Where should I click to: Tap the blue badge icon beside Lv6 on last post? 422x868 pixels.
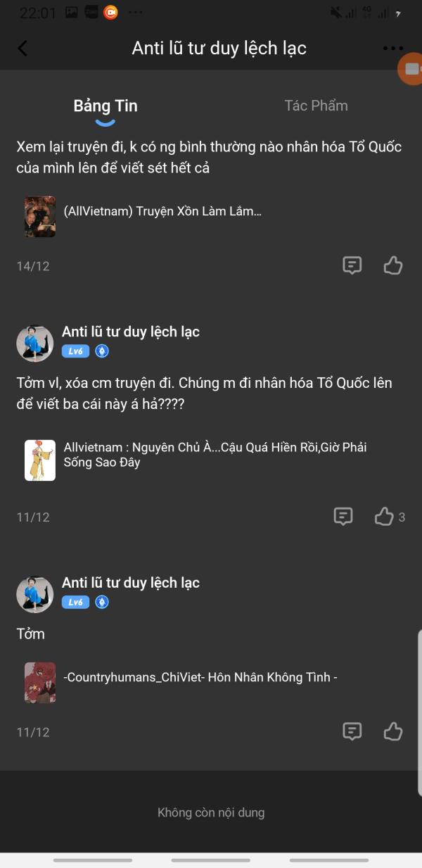[102, 603]
